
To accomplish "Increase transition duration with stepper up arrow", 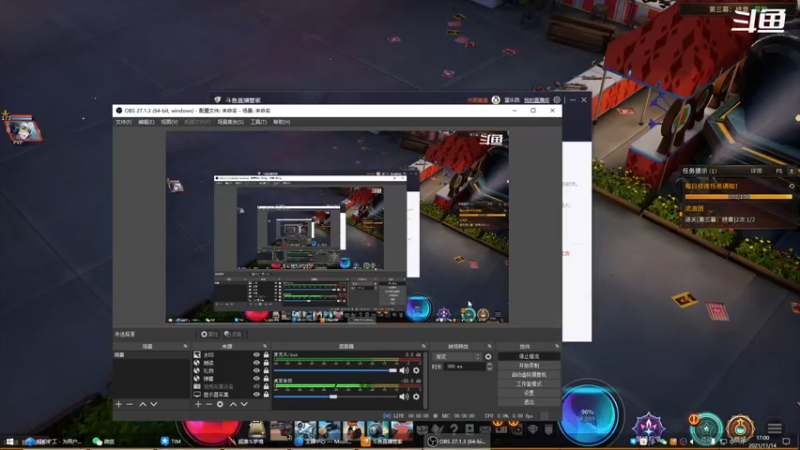I will [489, 364].
